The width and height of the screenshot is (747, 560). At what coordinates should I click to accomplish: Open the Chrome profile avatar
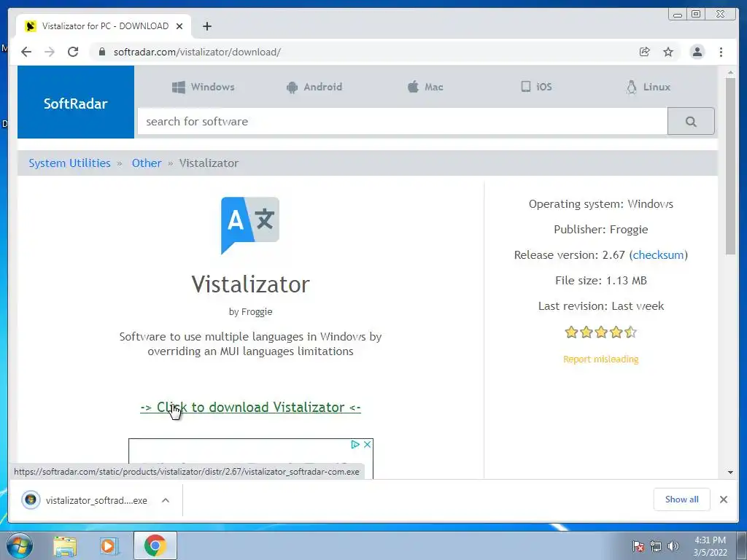pyautogui.click(x=697, y=52)
